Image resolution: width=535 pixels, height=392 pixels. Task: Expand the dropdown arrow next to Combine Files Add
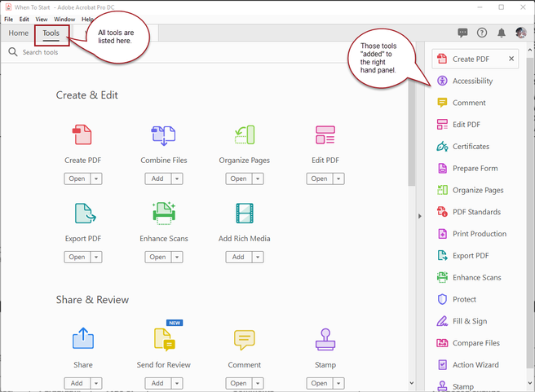(x=177, y=178)
